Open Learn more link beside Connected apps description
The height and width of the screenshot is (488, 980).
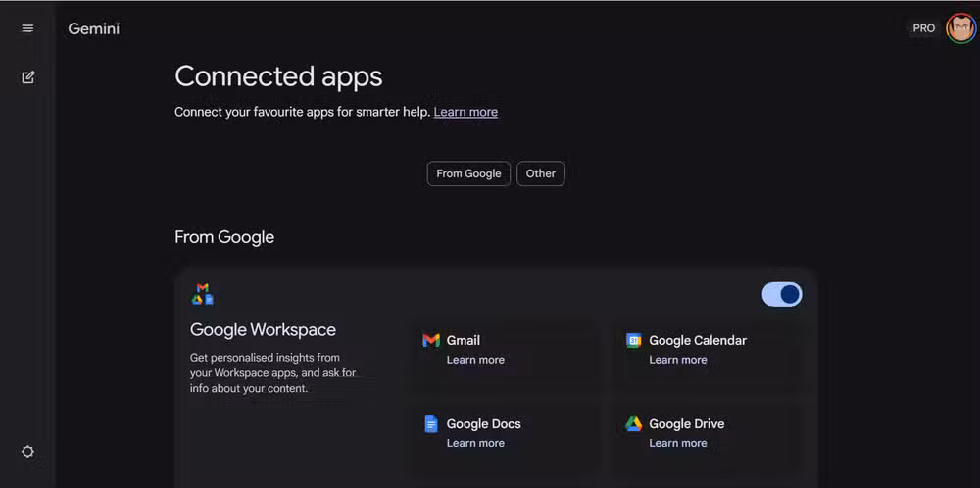[465, 112]
